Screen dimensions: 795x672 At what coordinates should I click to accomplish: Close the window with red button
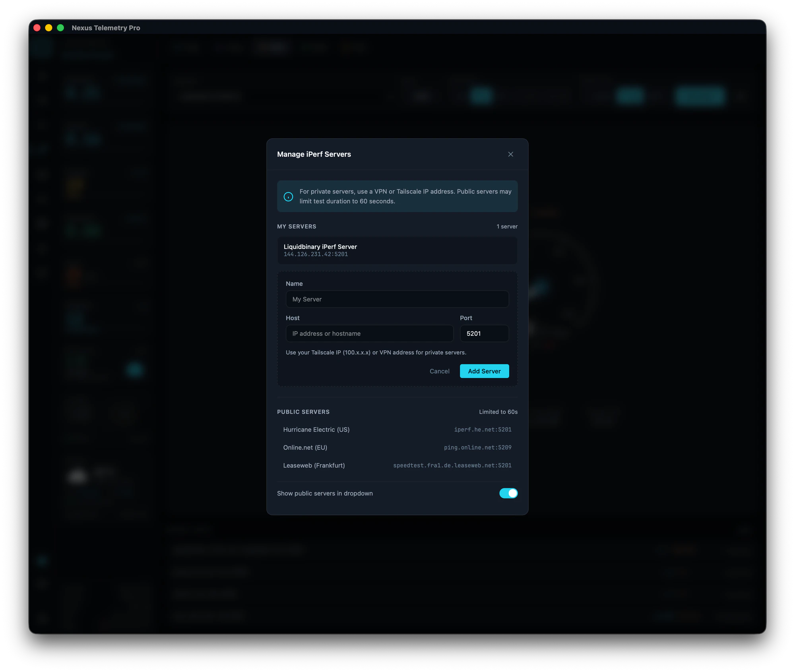tap(37, 28)
